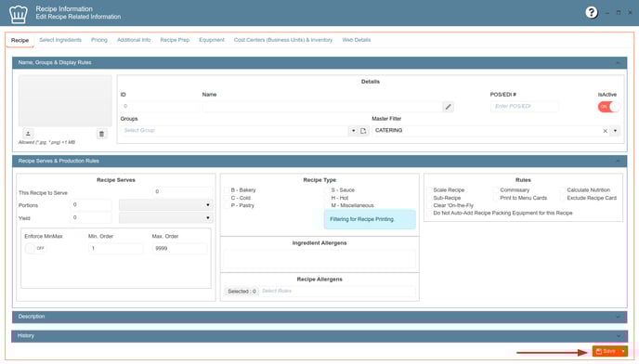Check Do Not Auto-Add Recipe Packing Equipment
Viewport: 639px width, 364px height.
(x=429, y=214)
